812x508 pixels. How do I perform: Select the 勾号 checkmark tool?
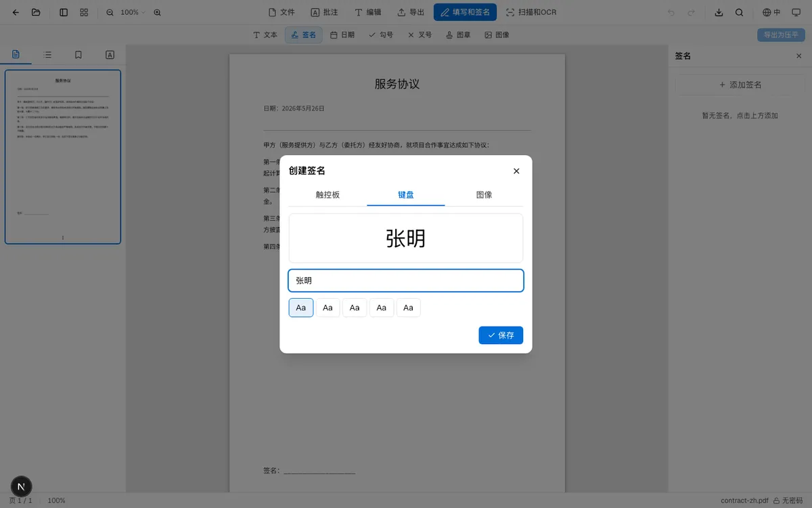[381, 35]
